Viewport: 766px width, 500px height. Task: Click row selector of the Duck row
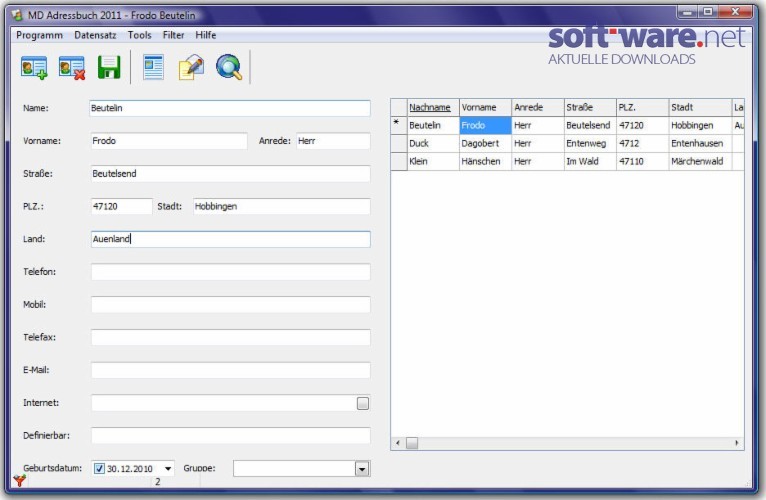tap(399, 144)
